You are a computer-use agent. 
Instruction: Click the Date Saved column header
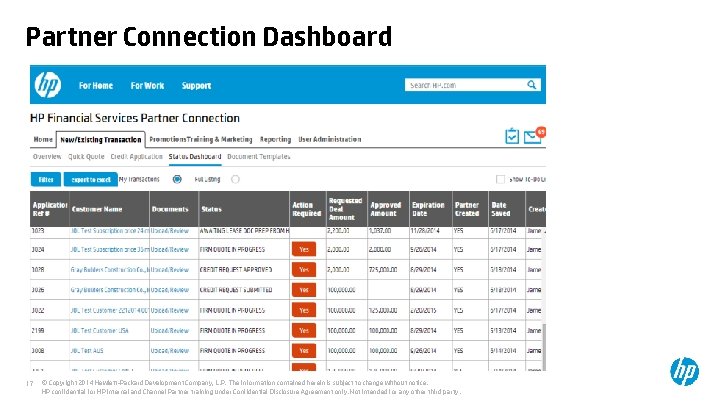[x=506, y=209]
